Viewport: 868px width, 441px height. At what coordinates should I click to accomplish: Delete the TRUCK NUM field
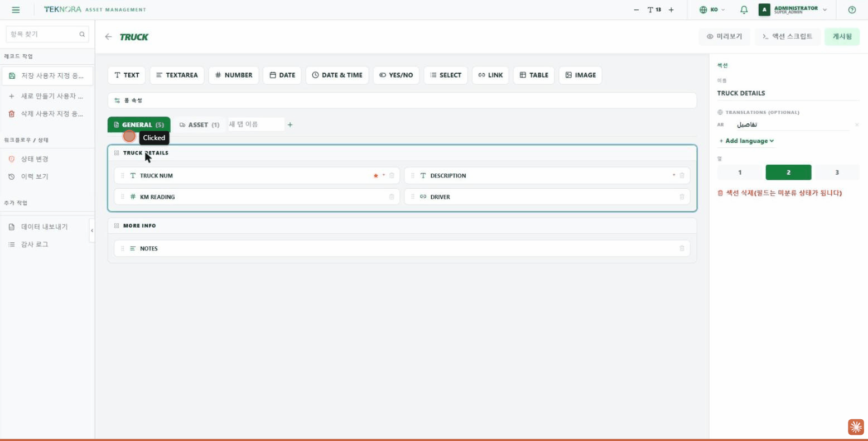tap(392, 175)
